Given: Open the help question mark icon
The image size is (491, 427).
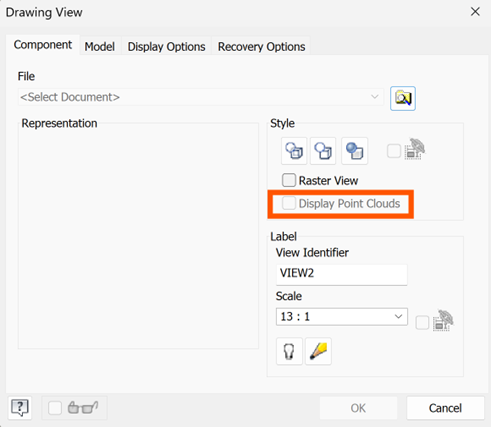Looking at the screenshot, I should point(20,408).
